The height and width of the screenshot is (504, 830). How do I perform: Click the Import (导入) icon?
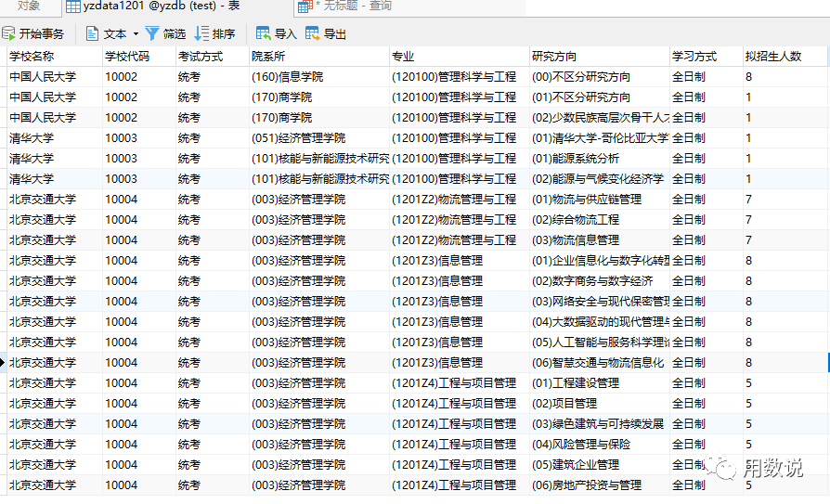(x=263, y=34)
